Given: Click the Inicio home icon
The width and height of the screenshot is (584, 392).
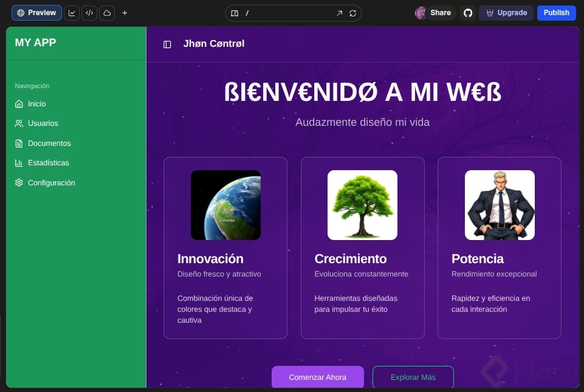Looking at the screenshot, I should point(19,104).
